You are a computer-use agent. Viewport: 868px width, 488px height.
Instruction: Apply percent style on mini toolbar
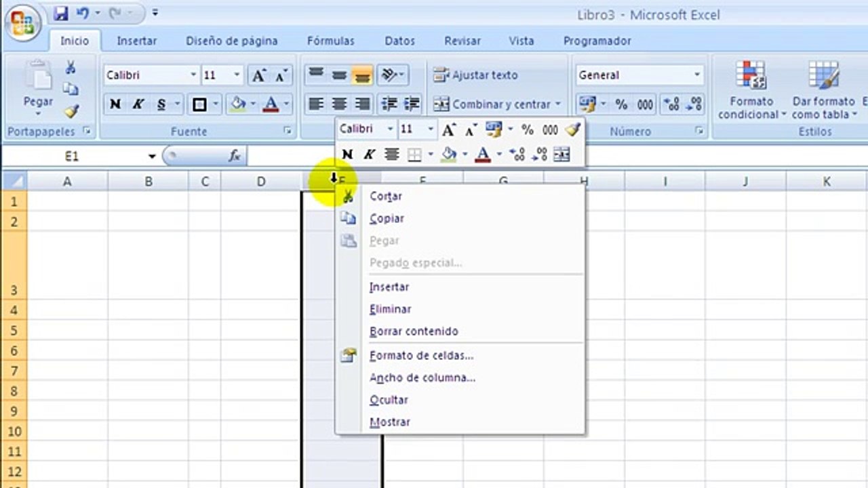pos(528,129)
